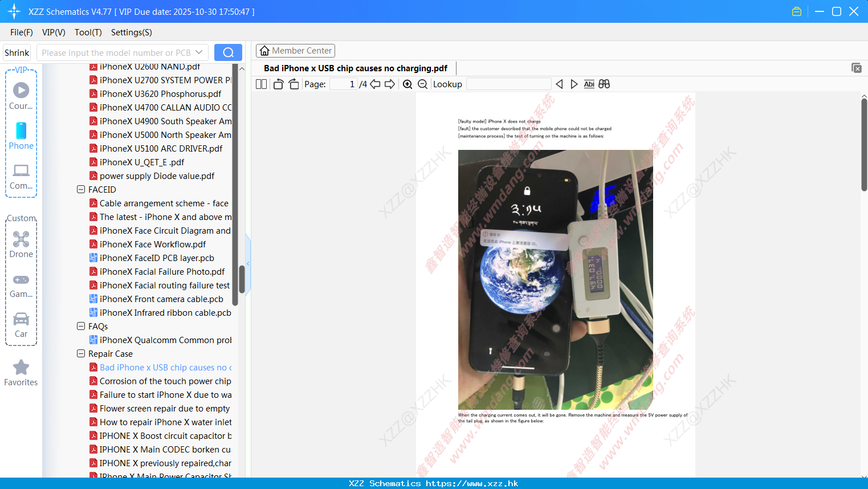This screenshot has height=489, width=868.
Task: Zoom in on the PDF
Action: click(x=407, y=84)
